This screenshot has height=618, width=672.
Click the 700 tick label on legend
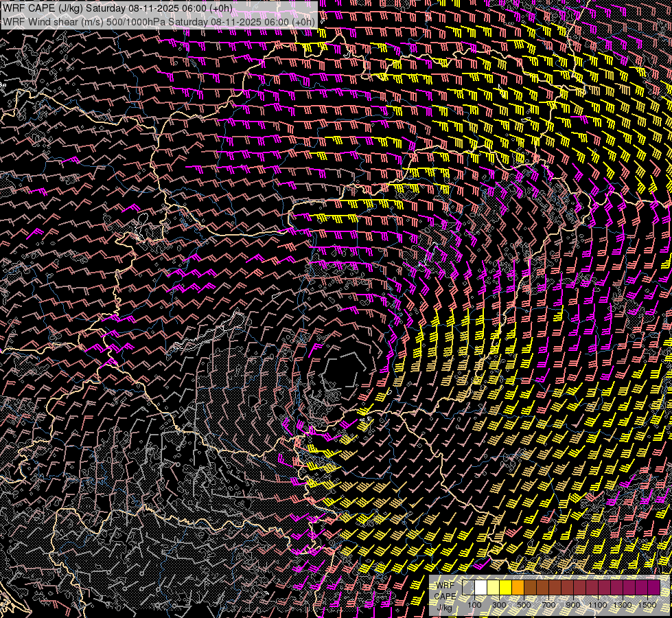548,605
